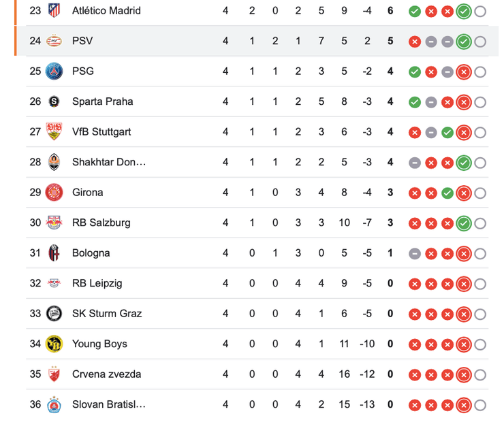Click VfB Stuttgart's green win form icon

(447, 133)
